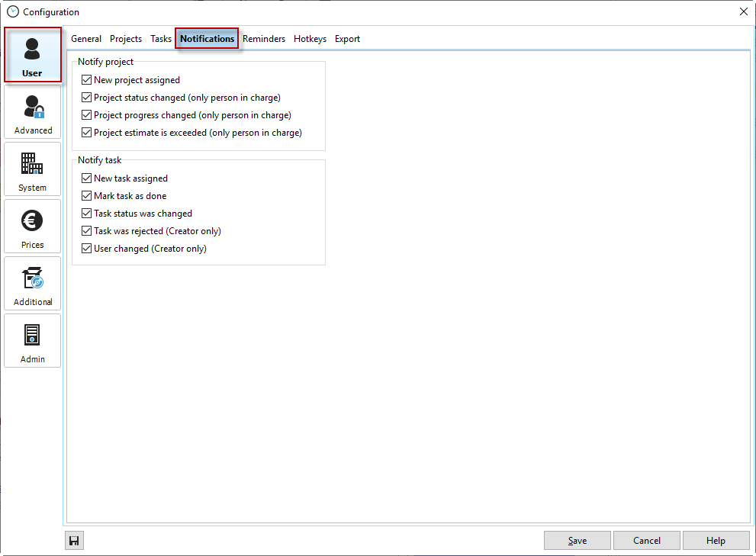This screenshot has height=556, width=756.
Task: Open the User settings section
Action: (x=33, y=55)
